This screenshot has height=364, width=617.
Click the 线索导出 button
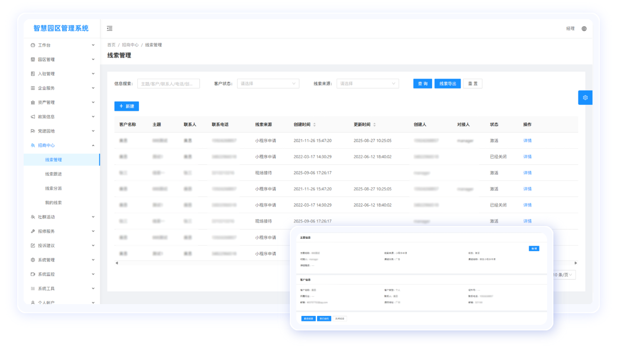[x=448, y=84]
